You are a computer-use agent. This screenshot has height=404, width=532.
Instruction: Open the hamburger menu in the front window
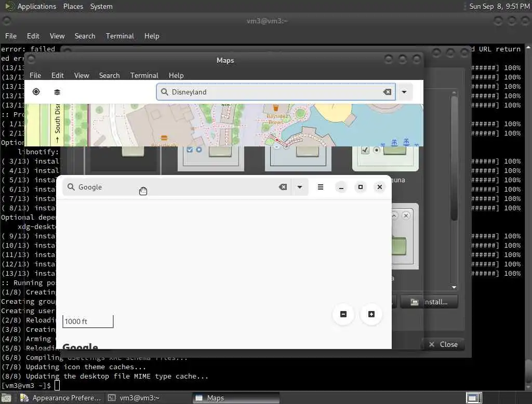pyautogui.click(x=320, y=187)
